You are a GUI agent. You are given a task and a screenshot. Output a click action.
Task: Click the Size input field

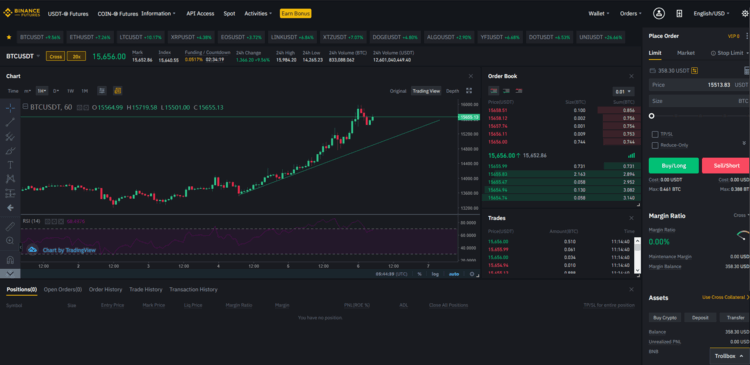pos(699,101)
